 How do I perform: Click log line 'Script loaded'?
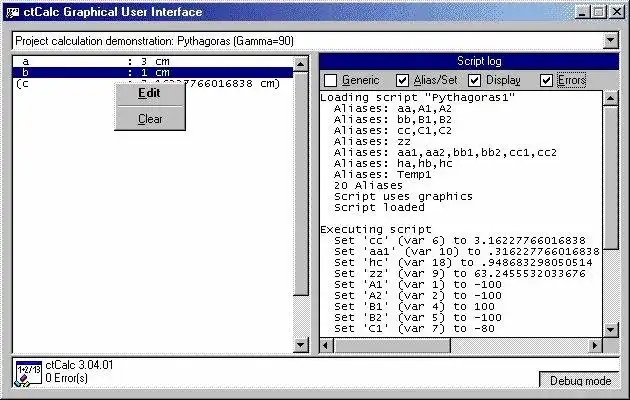click(379, 208)
